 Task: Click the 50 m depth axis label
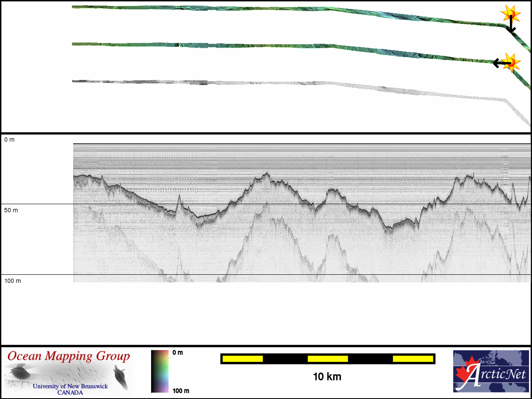click(x=11, y=211)
